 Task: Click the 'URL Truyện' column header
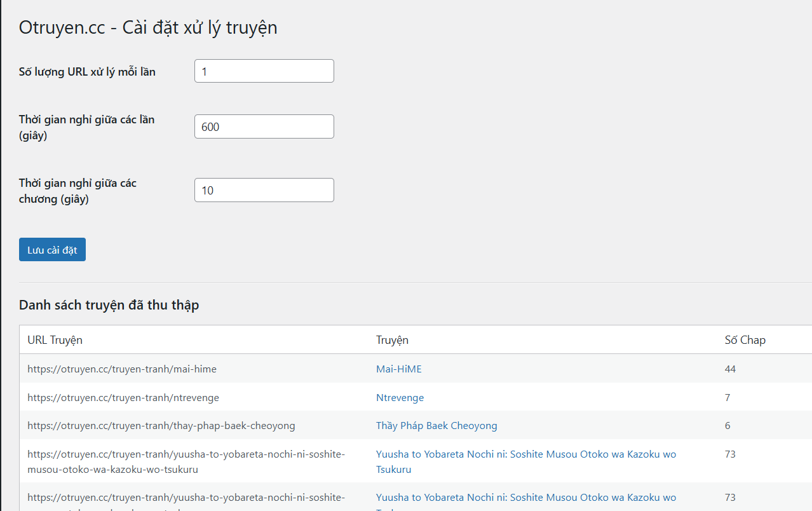(55, 340)
